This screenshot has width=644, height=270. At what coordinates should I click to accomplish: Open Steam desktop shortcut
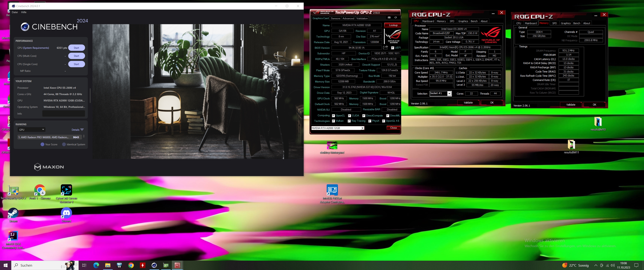tap(13, 215)
